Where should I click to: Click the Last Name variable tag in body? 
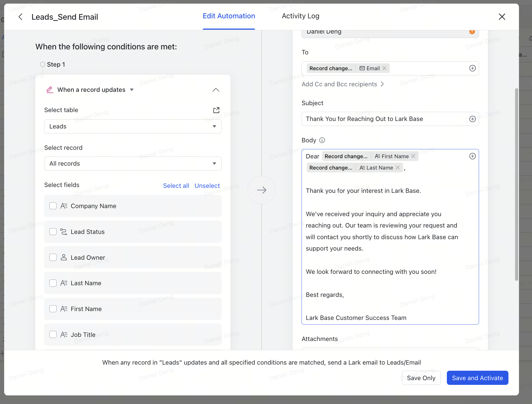[x=354, y=168]
